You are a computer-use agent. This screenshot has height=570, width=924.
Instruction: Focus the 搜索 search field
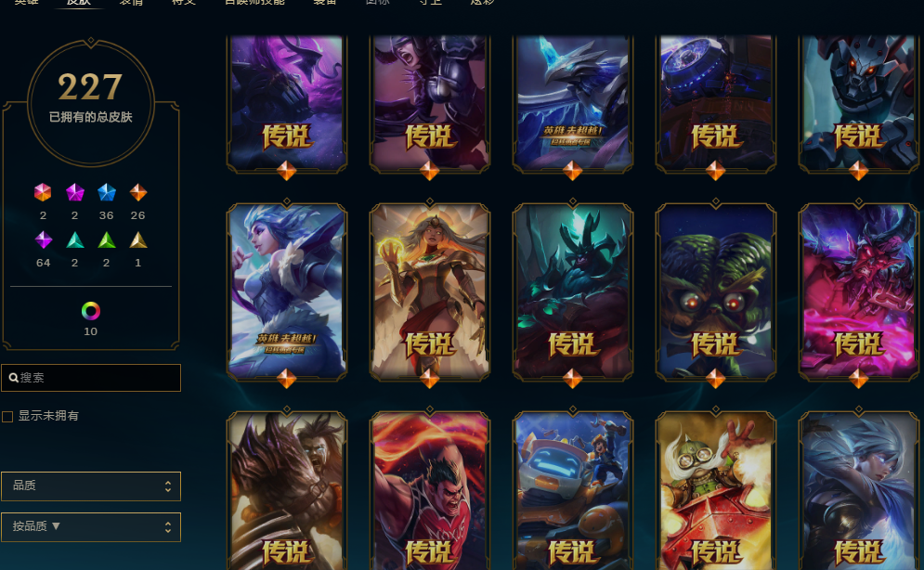[91, 378]
